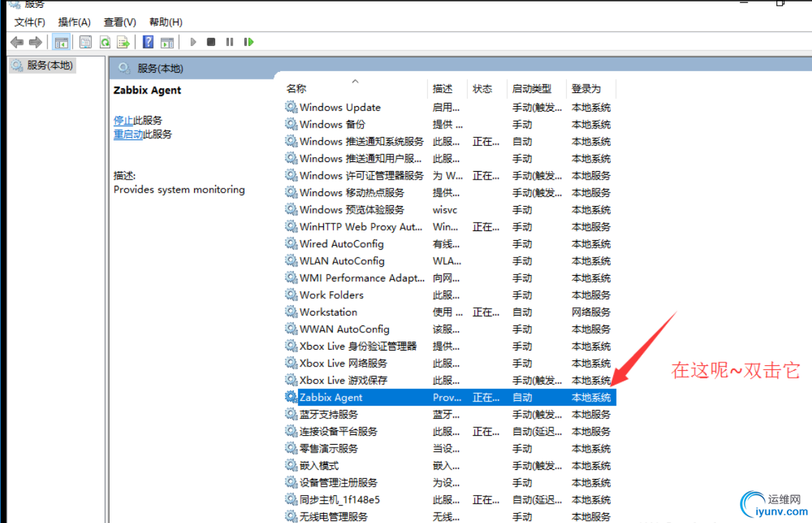Viewport: 812px width, 523px height.
Task: Open the 操作(A) menu
Action: click(74, 22)
